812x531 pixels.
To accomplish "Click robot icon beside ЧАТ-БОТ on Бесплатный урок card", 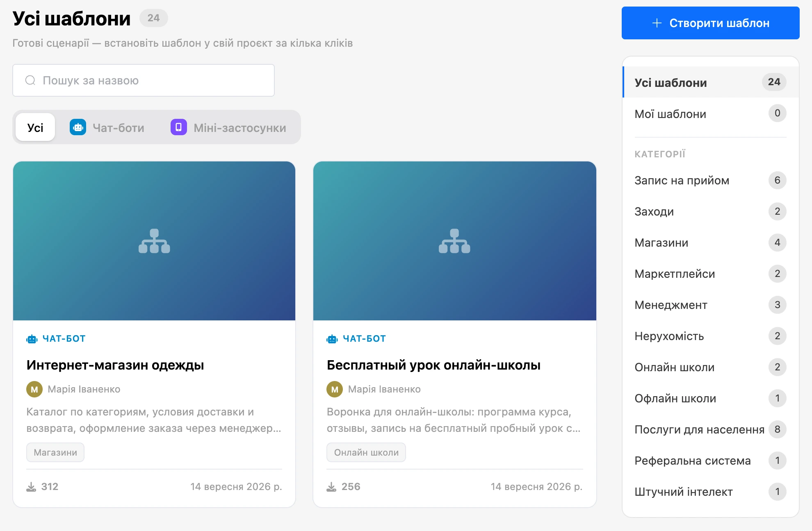I will coord(332,339).
